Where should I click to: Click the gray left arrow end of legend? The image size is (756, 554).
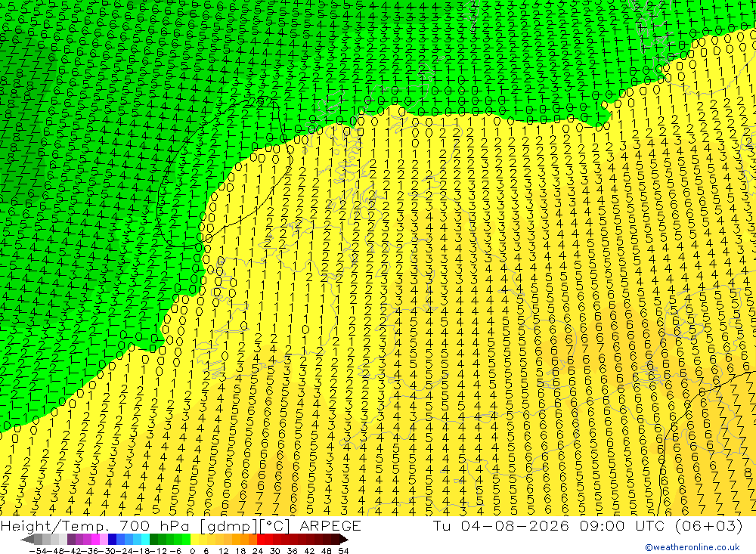click(27, 540)
